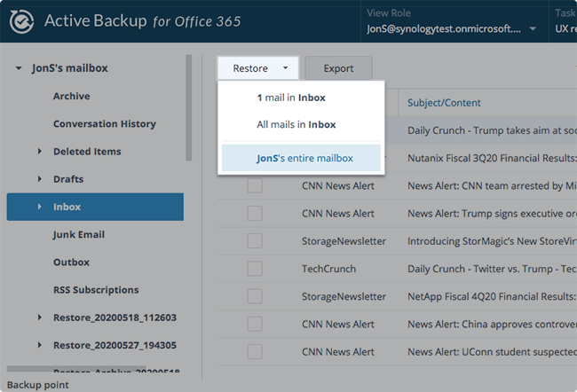Click the folder tree vertical scrollbar
The width and height of the screenshot is (577, 392).
(x=189, y=107)
